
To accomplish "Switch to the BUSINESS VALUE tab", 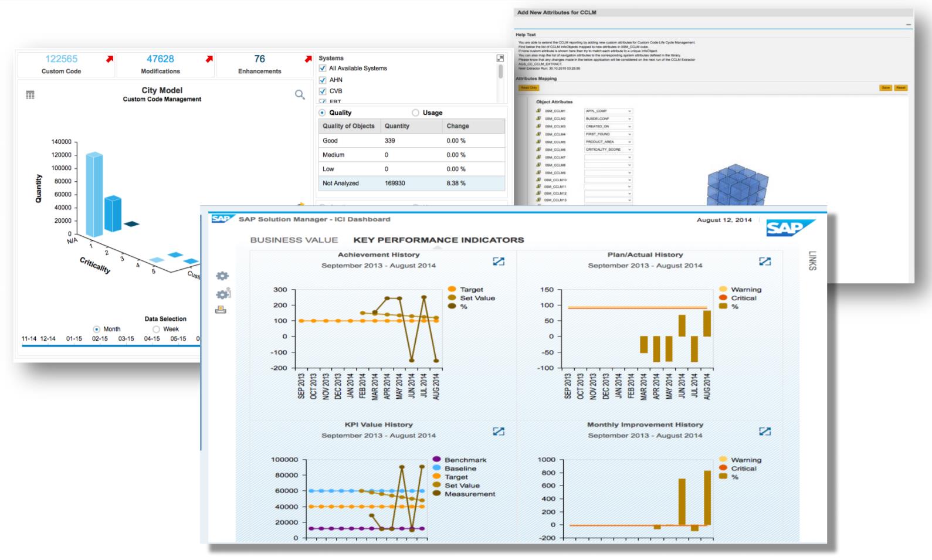I will pyautogui.click(x=294, y=240).
